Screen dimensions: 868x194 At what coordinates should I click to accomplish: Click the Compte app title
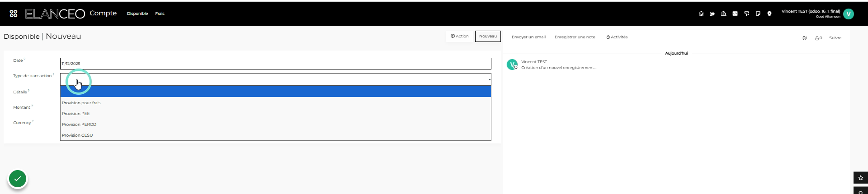103,13
